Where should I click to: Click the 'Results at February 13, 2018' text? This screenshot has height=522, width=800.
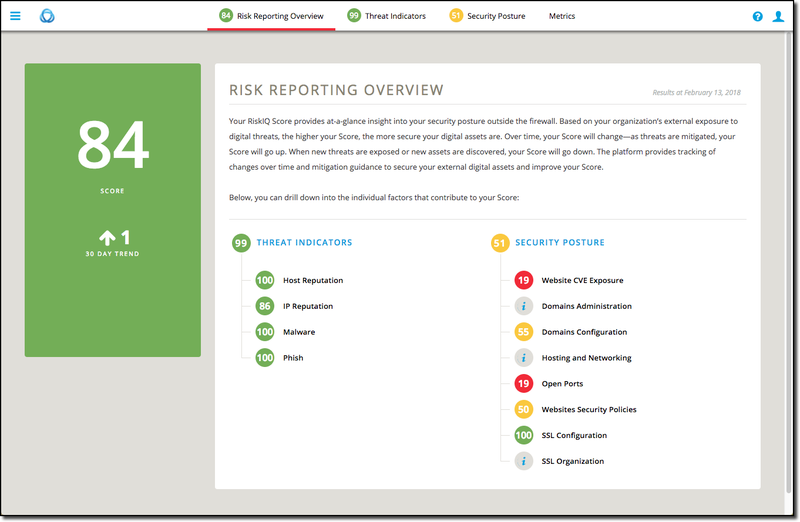click(696, 92)
